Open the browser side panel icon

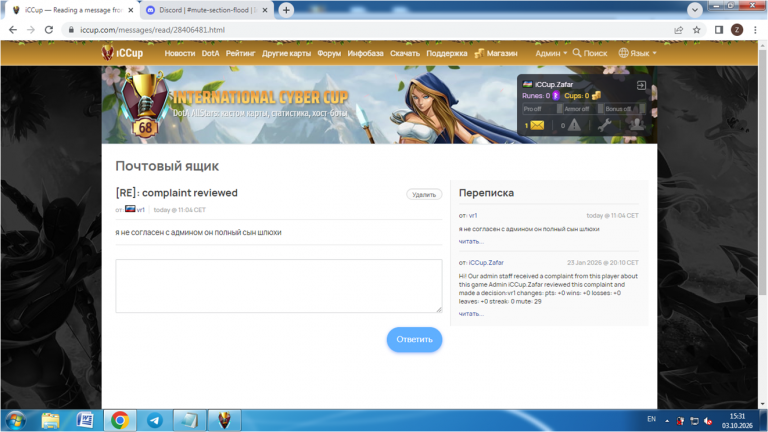[719, 30]
